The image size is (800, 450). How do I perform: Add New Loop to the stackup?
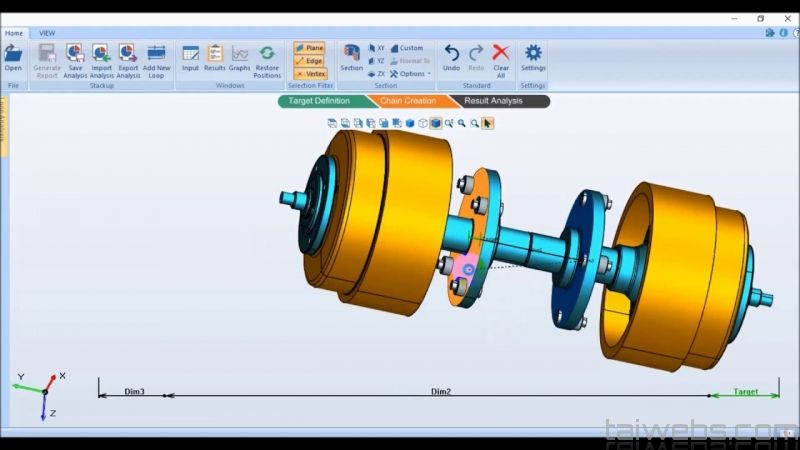pyautogui.click(x=156, y=58)
